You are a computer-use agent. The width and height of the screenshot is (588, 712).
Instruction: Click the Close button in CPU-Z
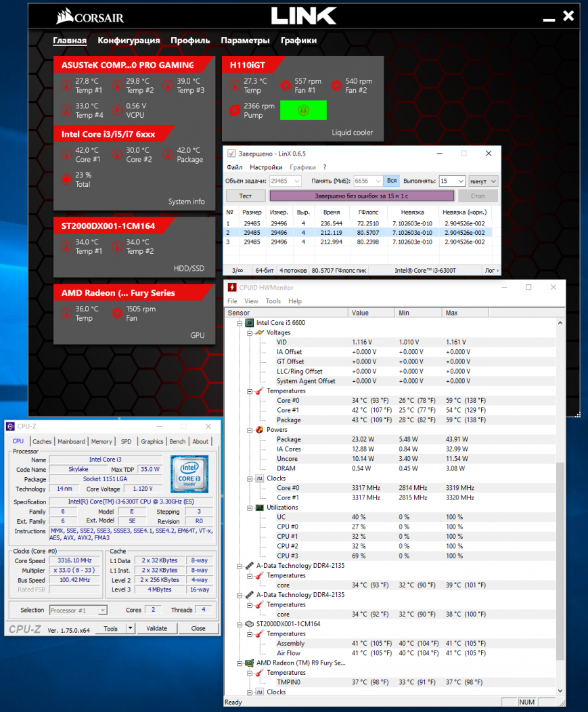tap(198, 629)
